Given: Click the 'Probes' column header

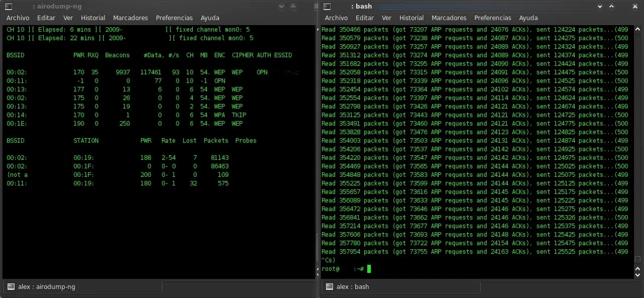Looking at the screenshot, I should [x=246, y=141].
